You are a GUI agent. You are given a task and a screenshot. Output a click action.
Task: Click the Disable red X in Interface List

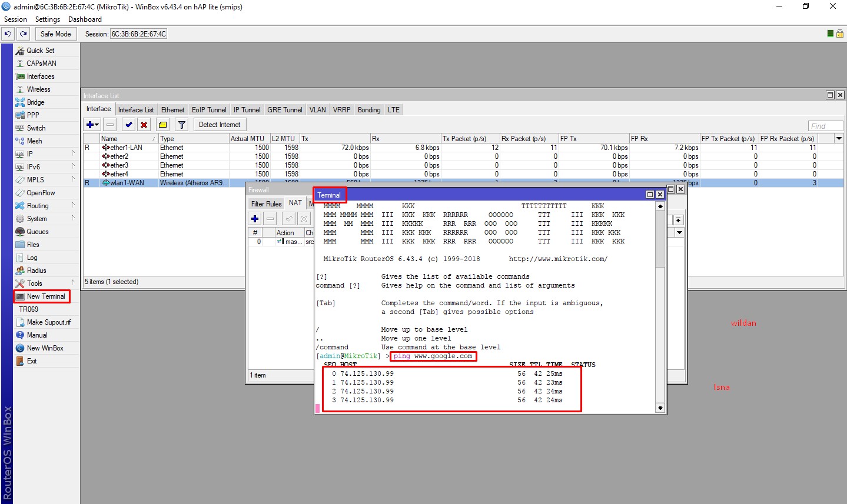point(144,125)
